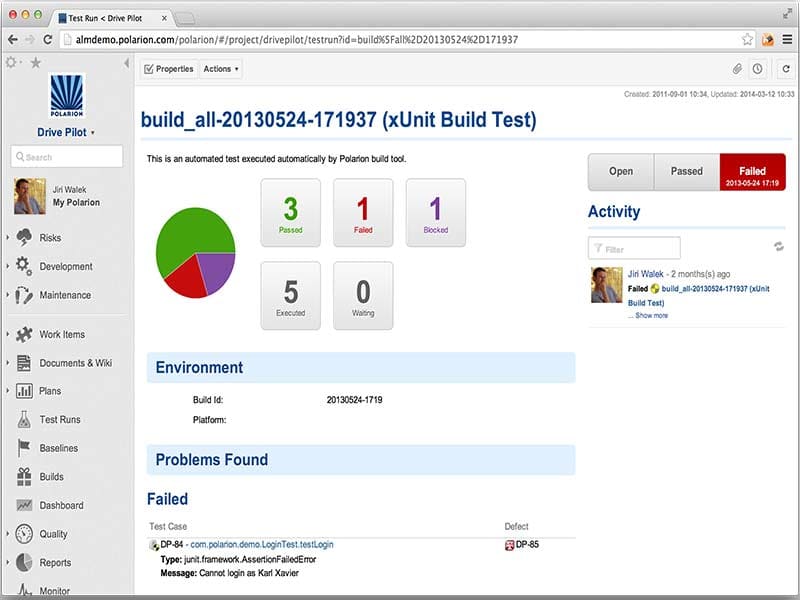Select the Open status toggle

point(620,171)
